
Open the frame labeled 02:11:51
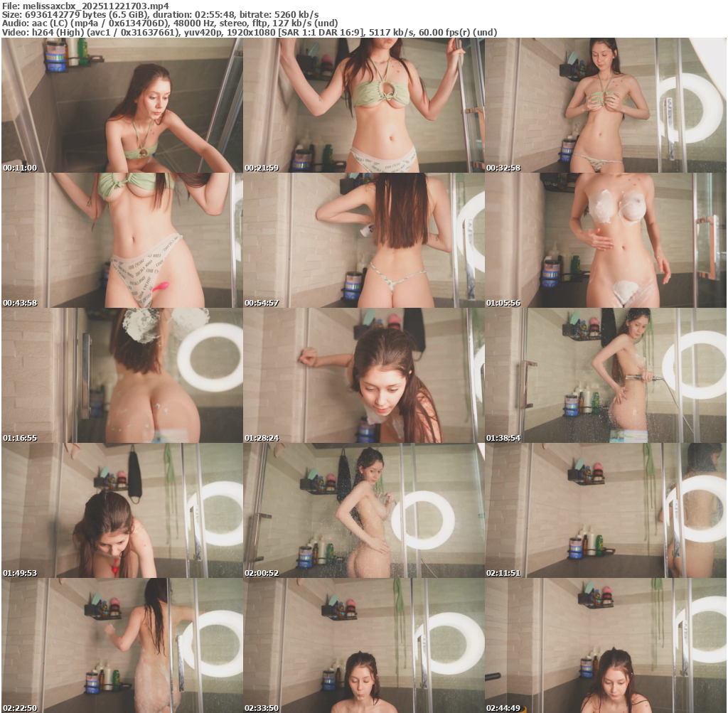pos(605,510)
